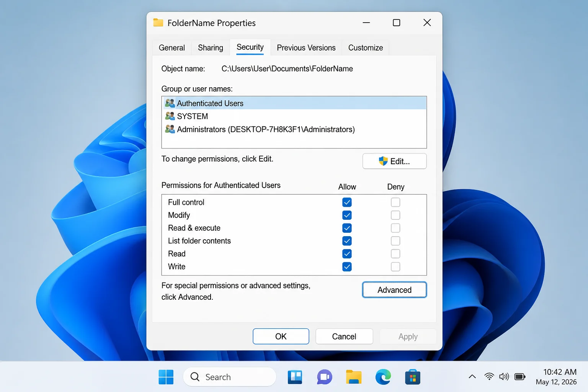This screenshot has width=588, height=392.
Task: Toggle Allow checkbox for Read & execute
Action: pyautogui.click(x=347, y=228)
